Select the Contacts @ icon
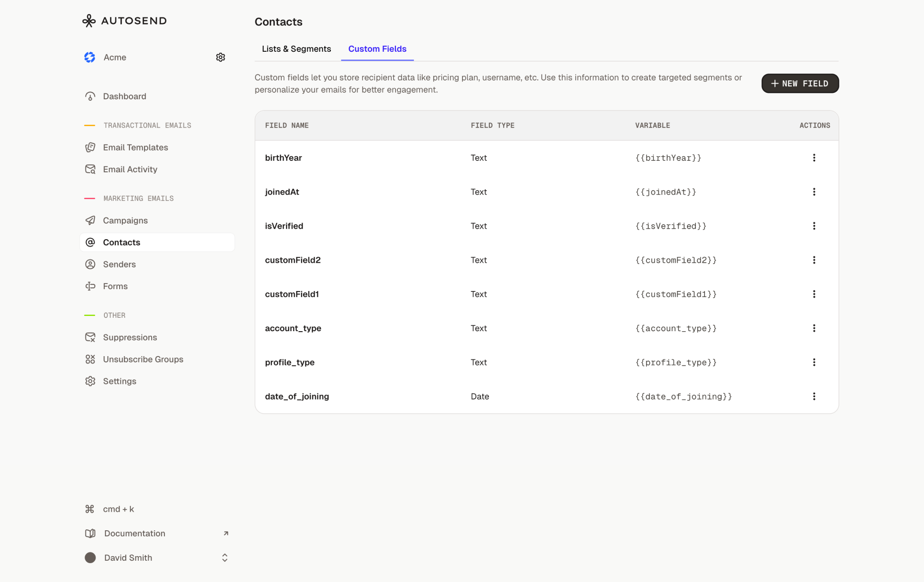This screenshot has height=582, width=924. 90,242
